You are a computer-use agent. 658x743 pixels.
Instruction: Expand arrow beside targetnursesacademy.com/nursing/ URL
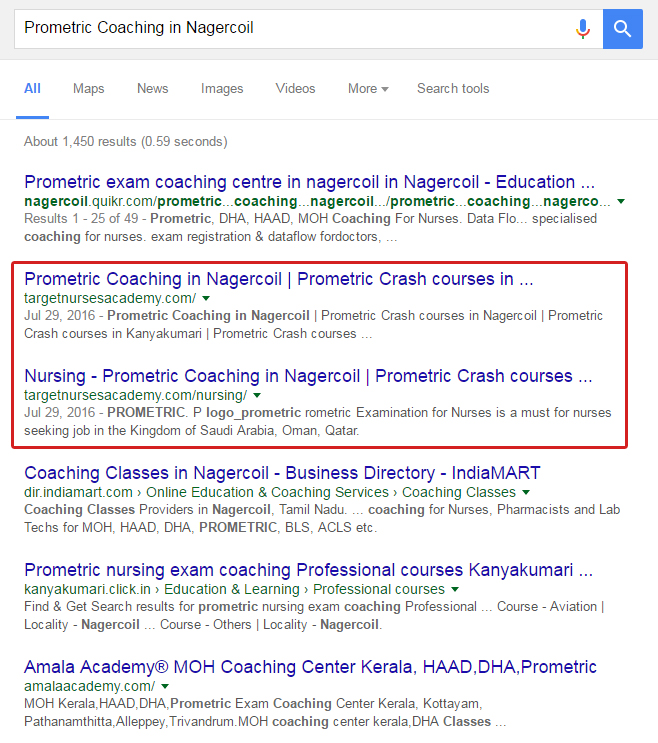point(256,395)
